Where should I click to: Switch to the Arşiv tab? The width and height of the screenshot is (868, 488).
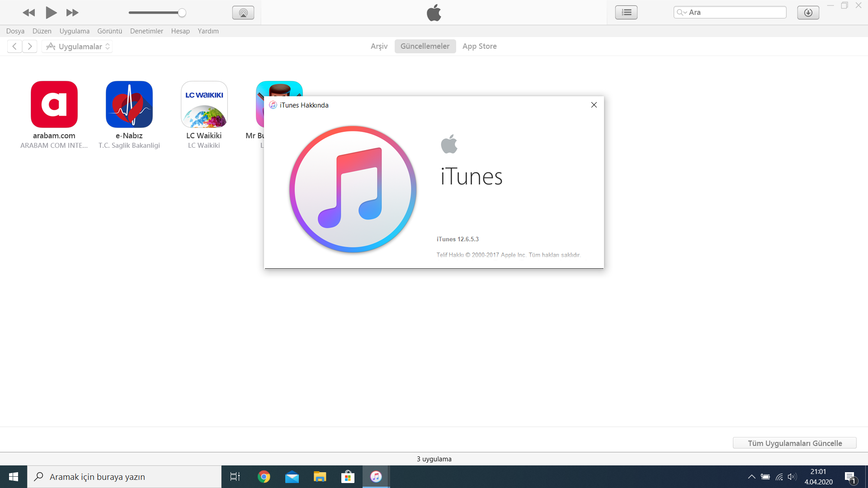(379, 46)
